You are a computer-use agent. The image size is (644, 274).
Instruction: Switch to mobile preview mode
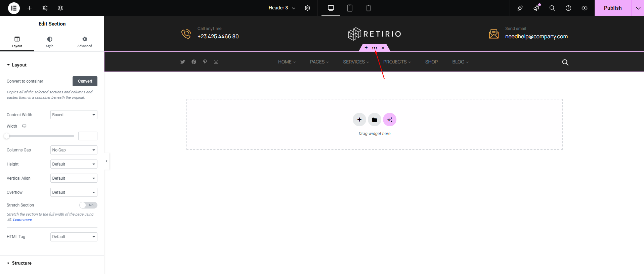pyautogui.click(x=368, y=8)
